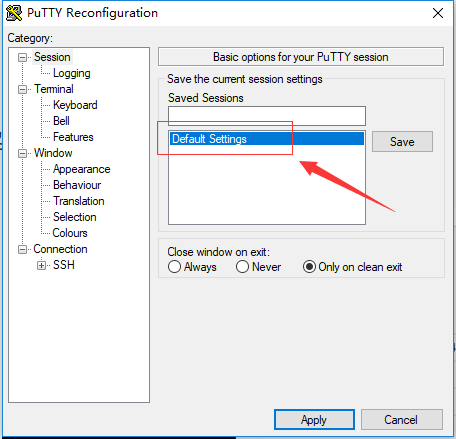The height and width of the screenshot is (439, 456).
Task: Collapse the Session tree node
Action: [x=22, y=57]
